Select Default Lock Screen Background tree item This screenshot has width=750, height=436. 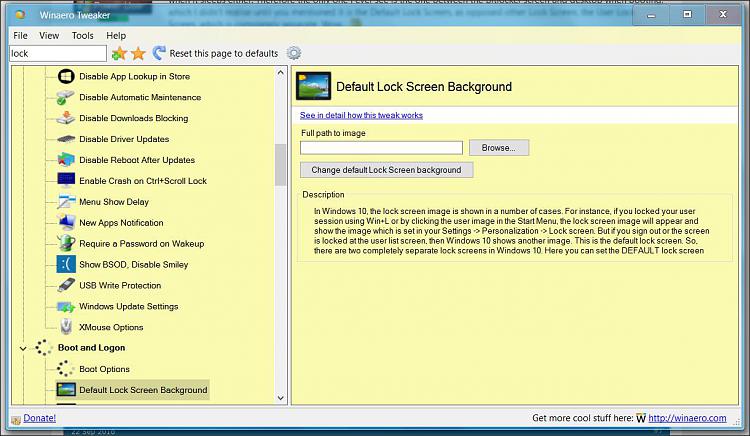(143, 390)
